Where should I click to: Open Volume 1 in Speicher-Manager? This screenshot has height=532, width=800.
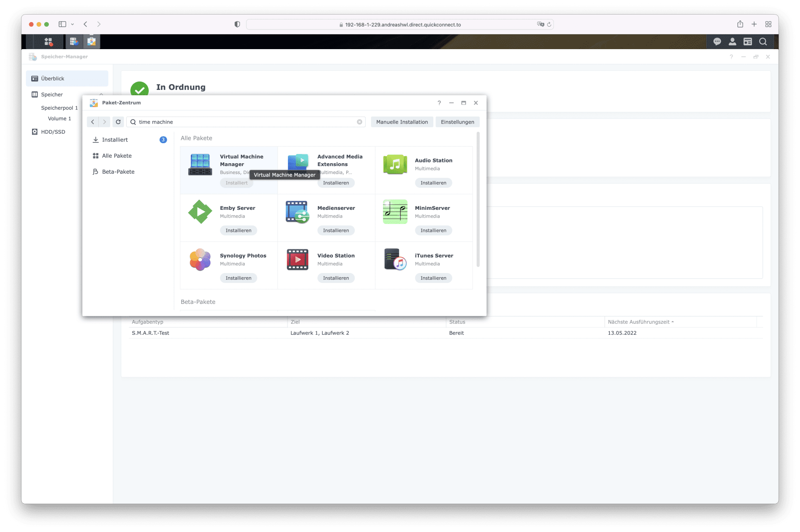tap(59, 119)
